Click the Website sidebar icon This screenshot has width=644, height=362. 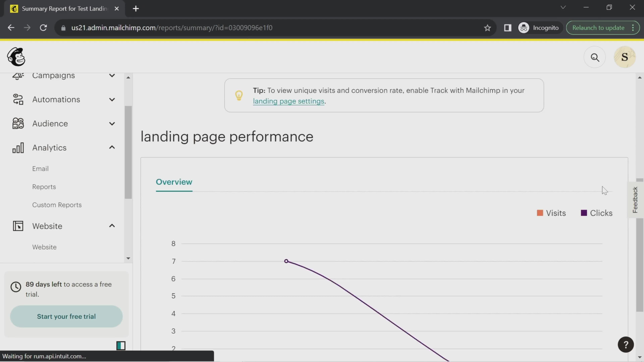(18, 226)
